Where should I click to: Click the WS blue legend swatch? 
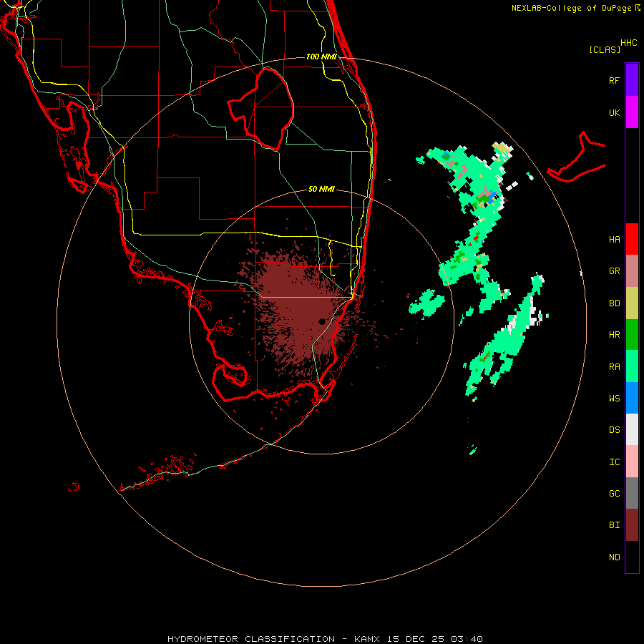[632, 398]
